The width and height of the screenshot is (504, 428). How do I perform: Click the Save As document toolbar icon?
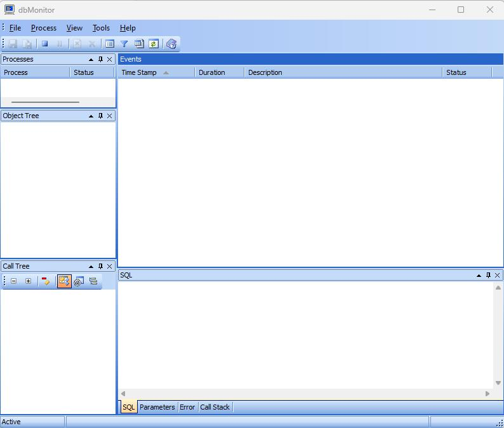tap(27, 44)
